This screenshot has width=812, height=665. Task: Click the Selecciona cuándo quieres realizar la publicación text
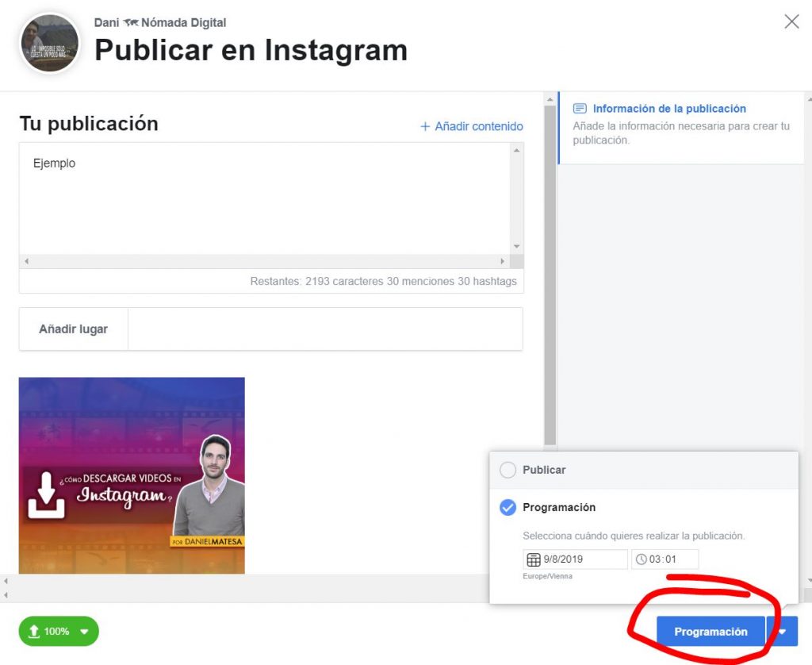634,536
